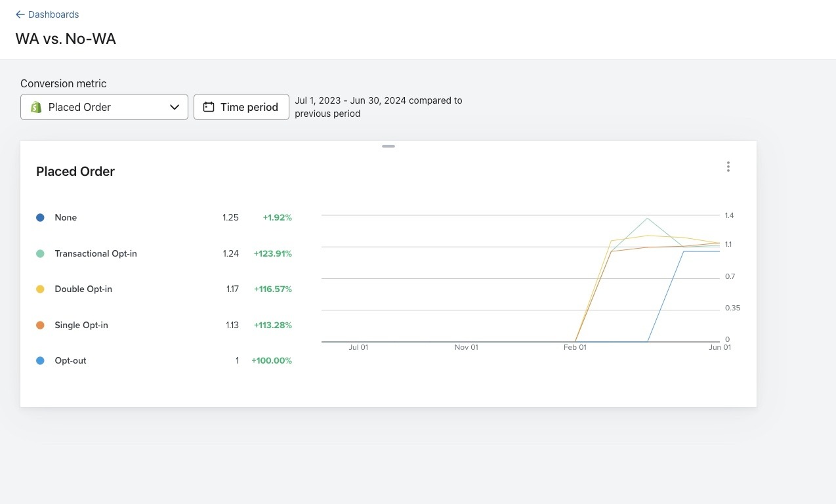The width and height of the screenshot is (836, 504).
Task: Select the Double Opt-in legend label
Action: point(83,289)
